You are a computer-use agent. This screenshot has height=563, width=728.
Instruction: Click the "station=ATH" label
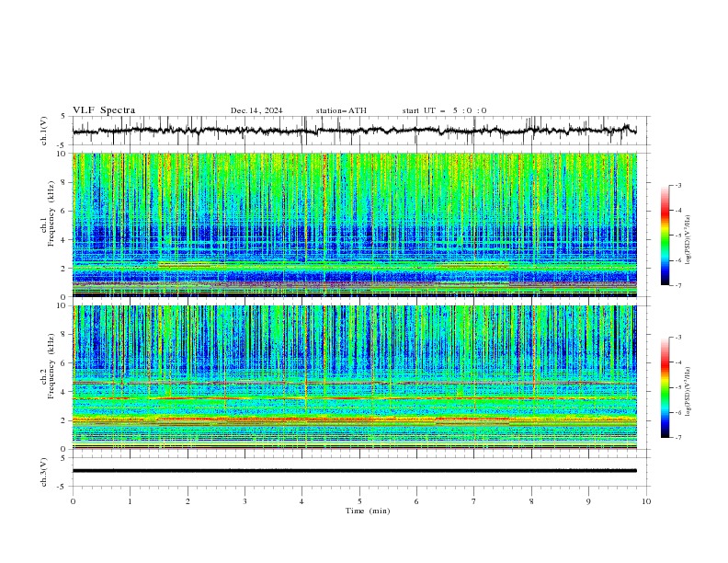[x=341, y=110]
